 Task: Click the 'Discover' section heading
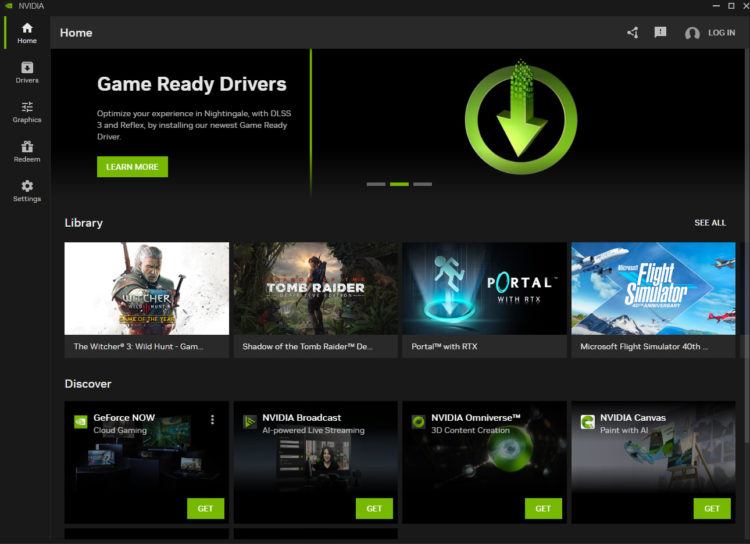88,384
